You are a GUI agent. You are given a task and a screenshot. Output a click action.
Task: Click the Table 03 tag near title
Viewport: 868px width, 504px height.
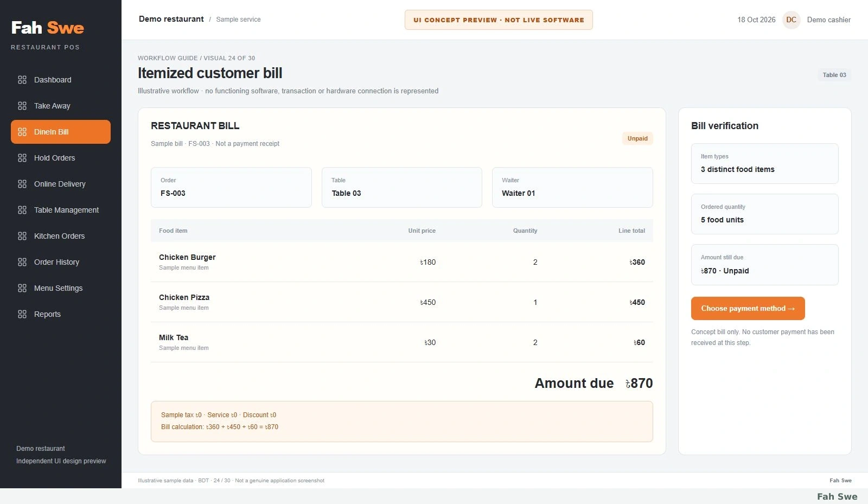834,75
